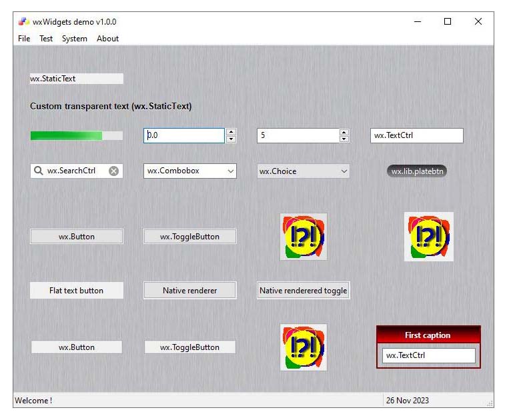Click the wx.TextCtrl field under First caption

click(428, 355)
